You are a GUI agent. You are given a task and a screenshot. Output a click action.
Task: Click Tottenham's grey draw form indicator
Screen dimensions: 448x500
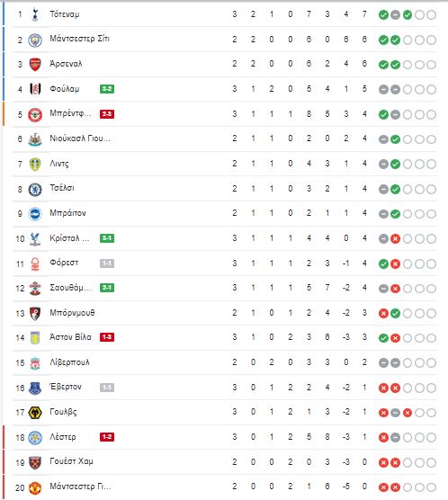395,14
